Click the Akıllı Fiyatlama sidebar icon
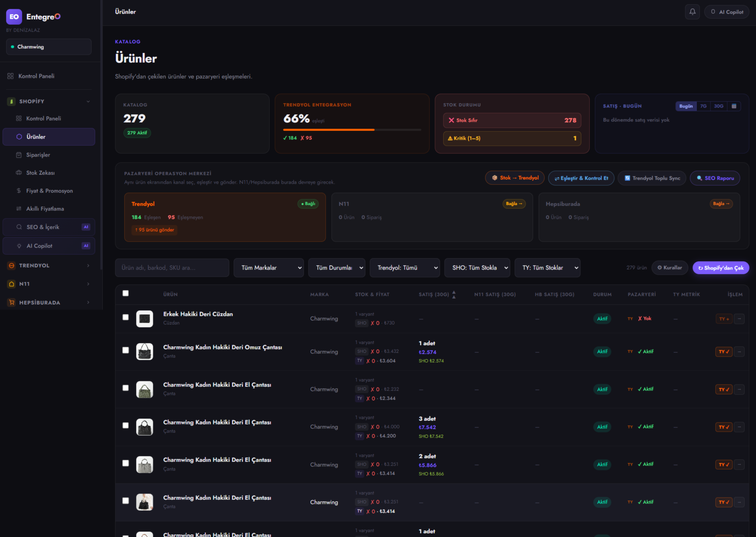The image size is (756, 537). pos(19,209)
